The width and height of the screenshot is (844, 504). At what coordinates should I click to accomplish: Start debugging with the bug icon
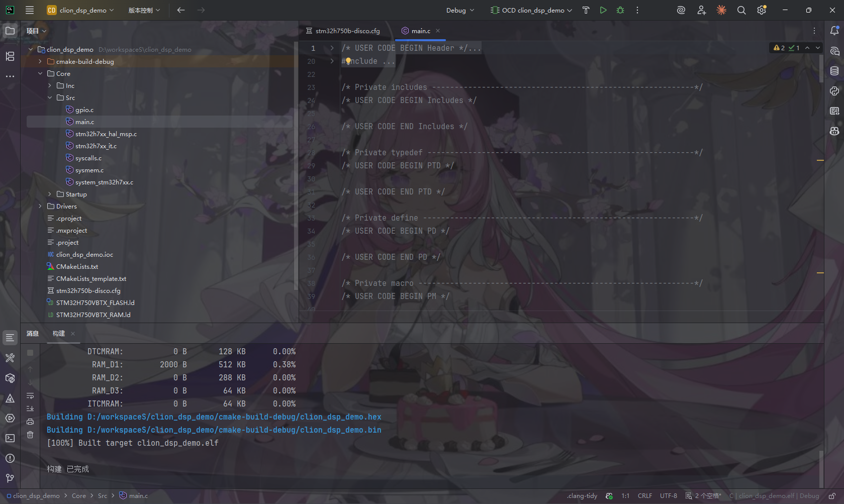[620, 10]
